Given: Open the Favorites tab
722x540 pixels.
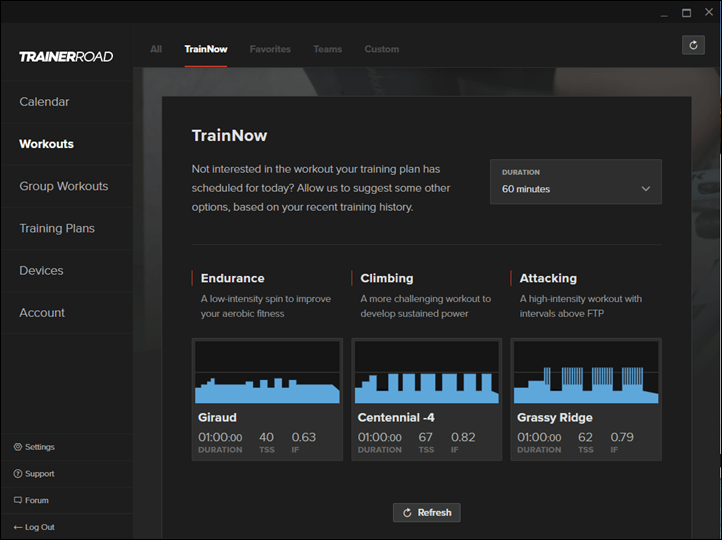Looking at the screenshot, I should [x=270, y=49].
